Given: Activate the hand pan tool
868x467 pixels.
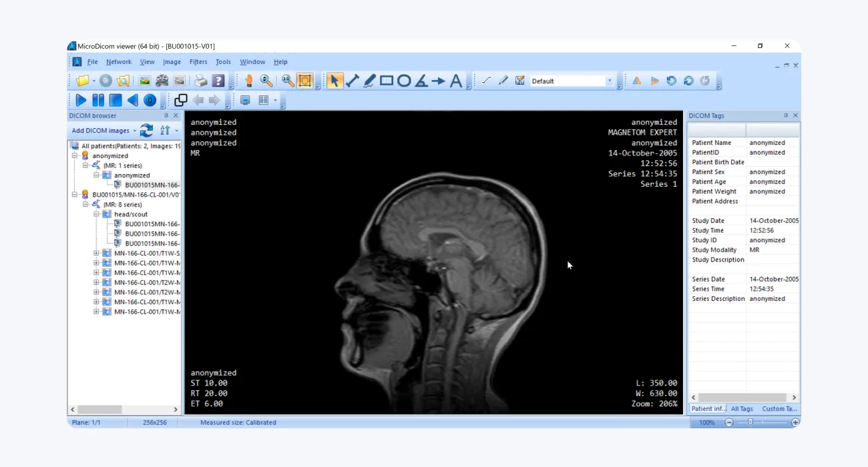Looking at the screenshot, I should point(249,80).
